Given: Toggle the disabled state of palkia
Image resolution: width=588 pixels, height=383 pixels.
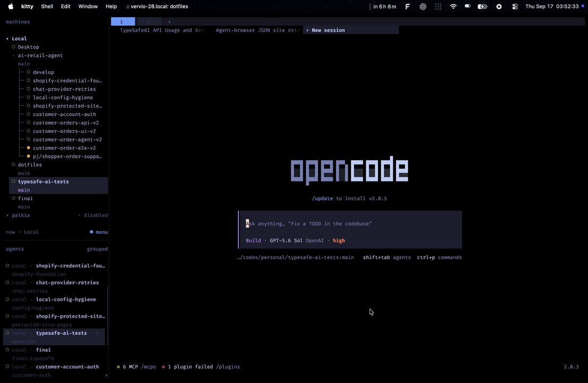Looking at the screenshot, I should tap(96, 215).
